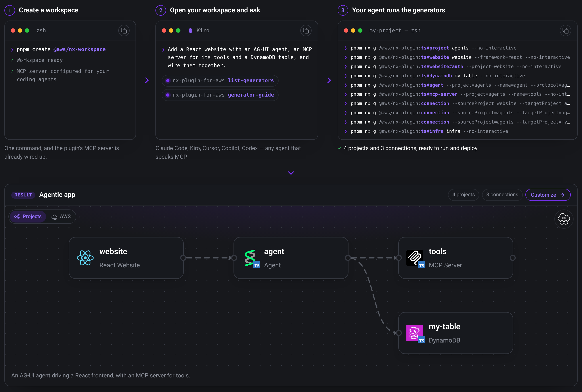The height and width of the screenshot is (392, 582).
Task: Select the agent node card
Action: tap(291, 258)
